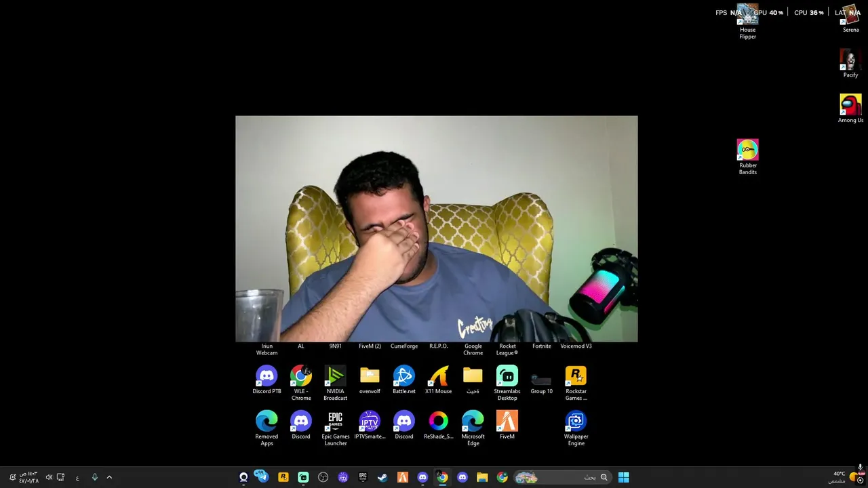The height and width of the screenshot is (488, 868).
Task: Click the FPS N/A overlay reading
Action: pyautogui.click(x=728, y=12)
